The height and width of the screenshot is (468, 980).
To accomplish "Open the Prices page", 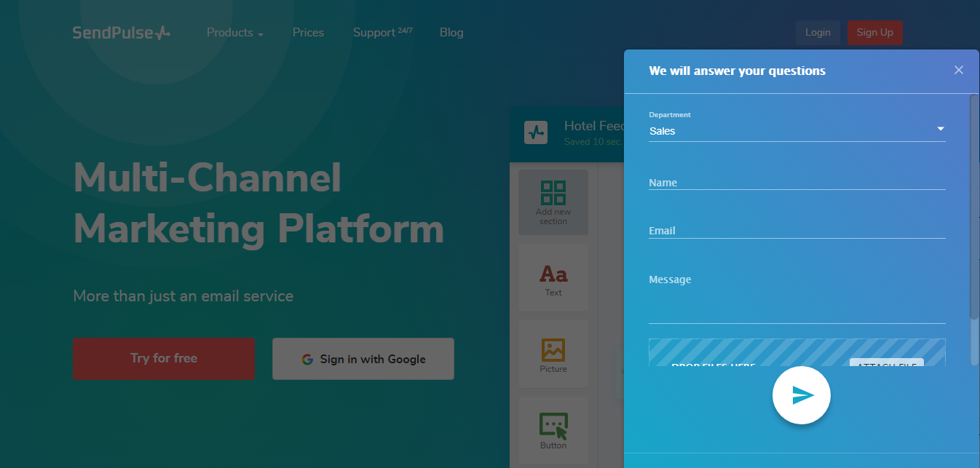I will 308,33.
